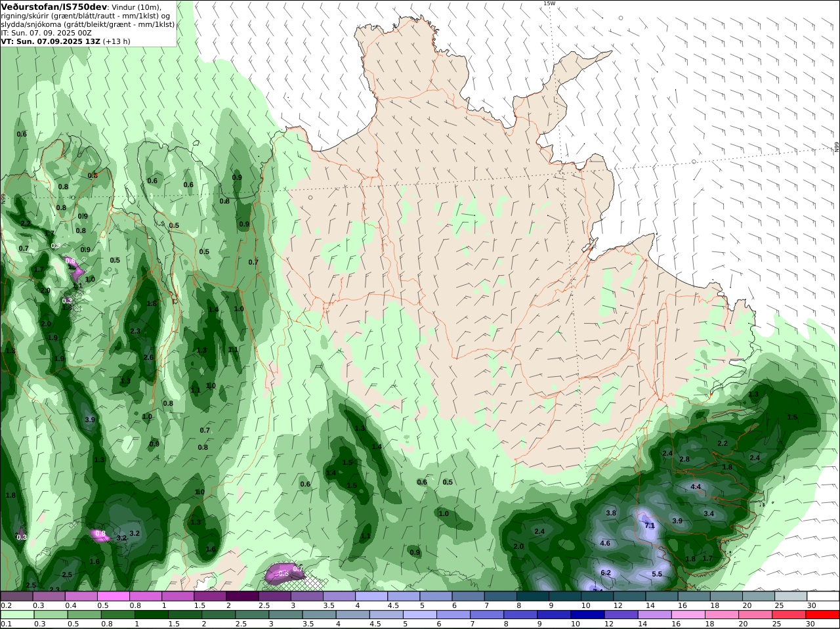Click the precipitation value 3.4 on the map
This screenshot has width=840, height=629.
[x=709, y=514]
